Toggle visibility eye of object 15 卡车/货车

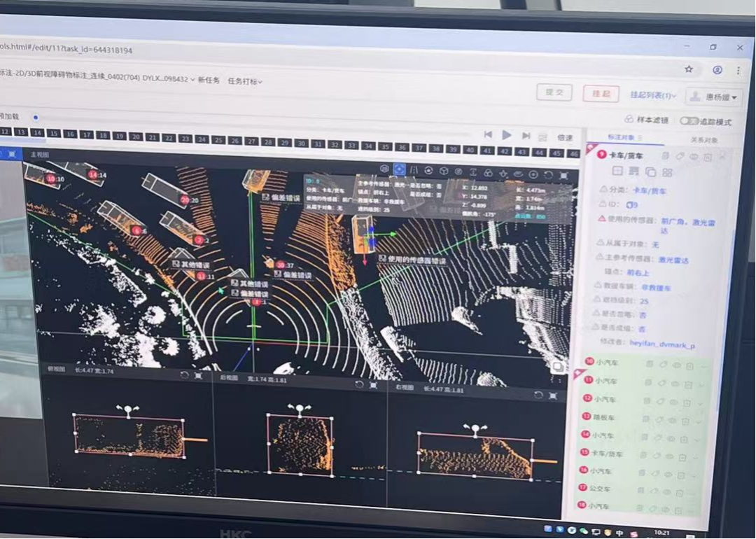click(x=669, y=456)
